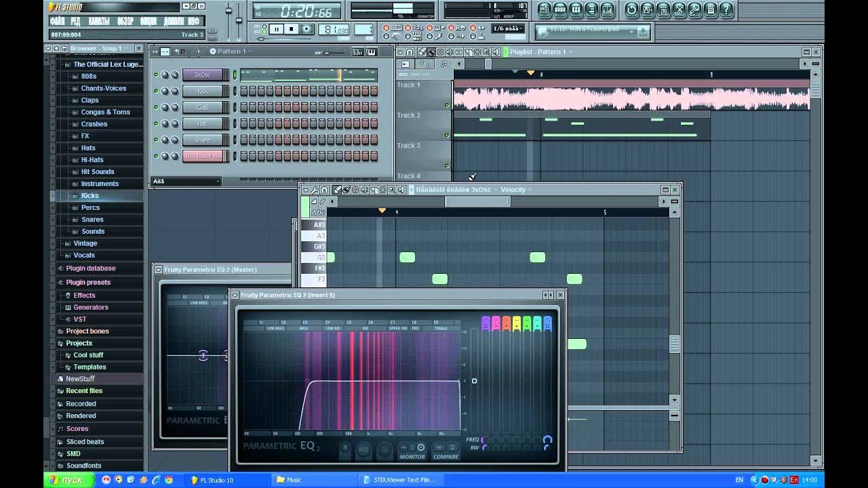Open the Fruity Parametric EQ 2 (Insert 5) menu arrow
The height and width of the screenshot is (488, 868).
235,295
